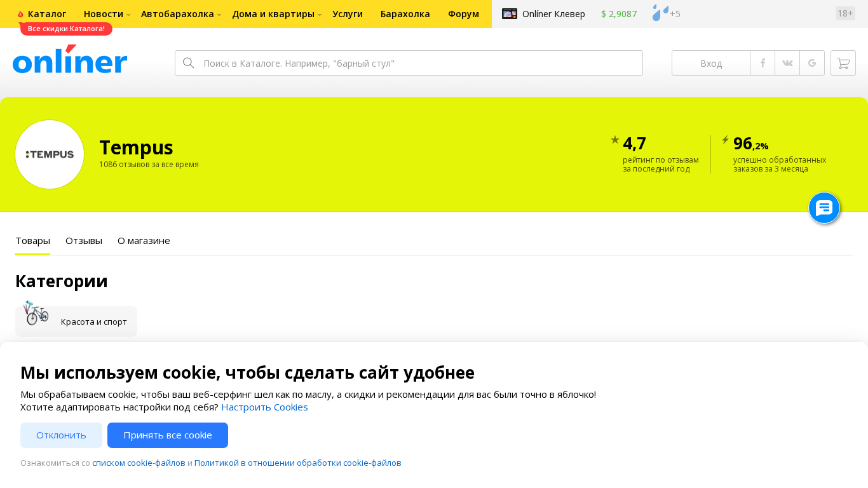Click the +5 temperature text

pos(675,14)
